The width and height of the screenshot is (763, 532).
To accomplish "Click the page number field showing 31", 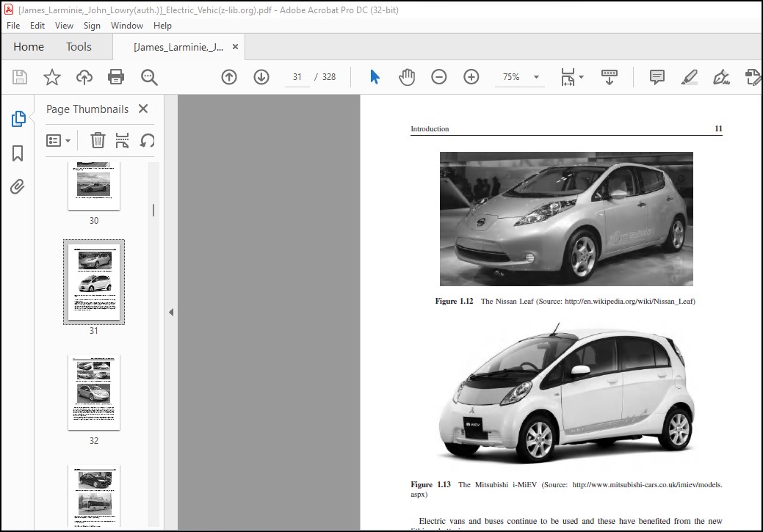I will point(297,77).
